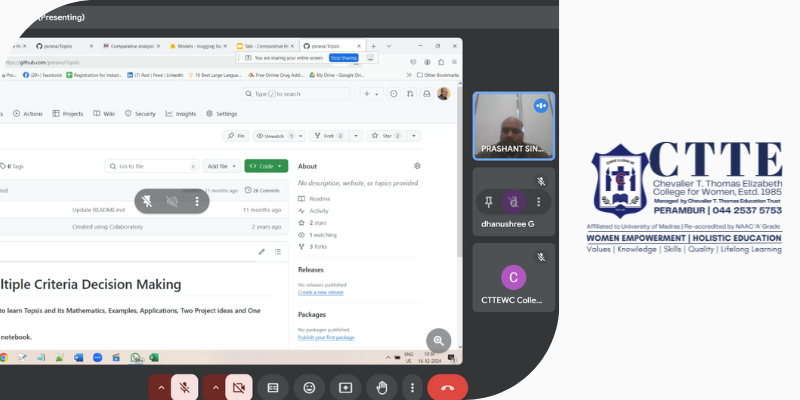Open Excel from the shared taskbar
Screen dimensions: 800x400
click(154, 358)
